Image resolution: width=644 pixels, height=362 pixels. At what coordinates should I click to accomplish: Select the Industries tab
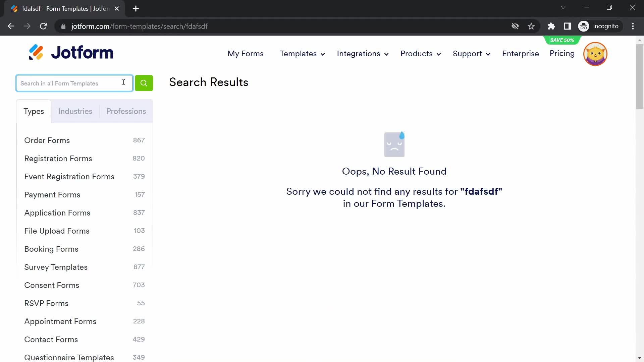75,111
